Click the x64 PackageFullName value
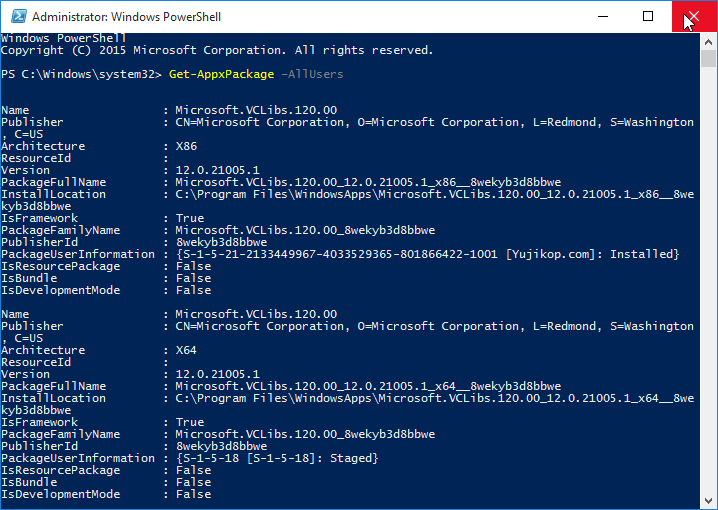This screenshot has height=510, width=718. tap(368, 386)
